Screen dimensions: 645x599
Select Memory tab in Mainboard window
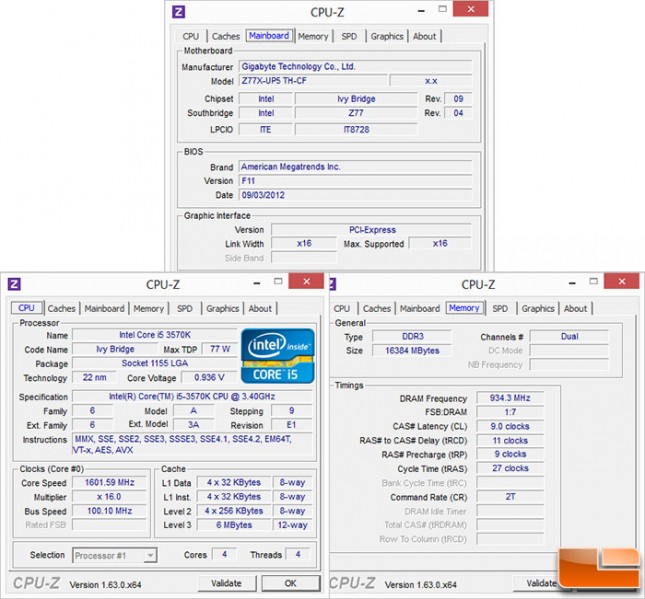pyautogui.click(x=313, y=36)
